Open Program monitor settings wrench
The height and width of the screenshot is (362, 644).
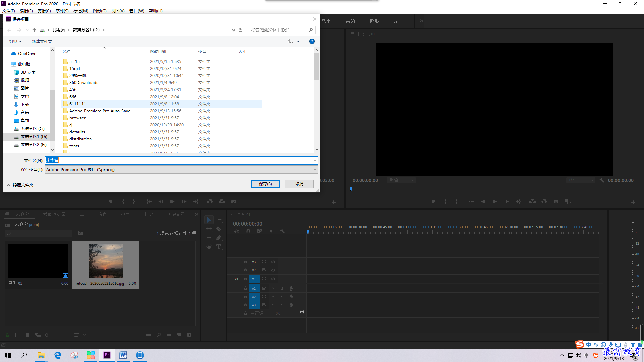tap(602, 180)
